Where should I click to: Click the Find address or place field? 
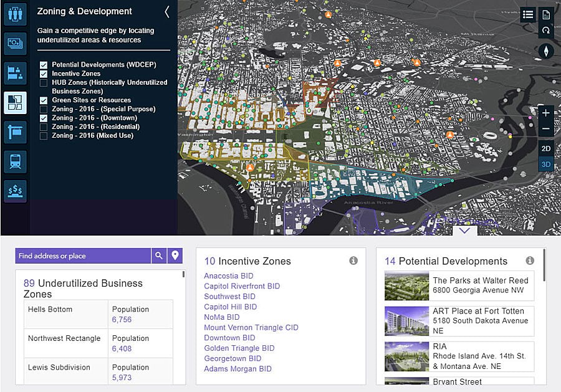pos(83,256)
